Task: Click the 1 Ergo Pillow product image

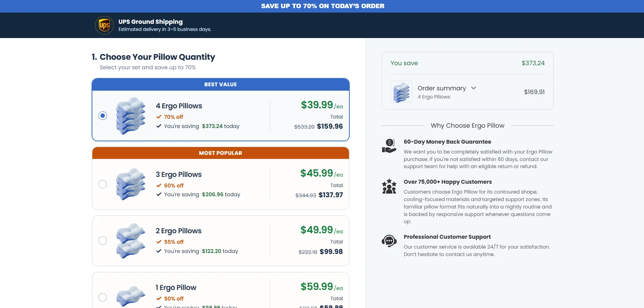Action: pos(131,296)
